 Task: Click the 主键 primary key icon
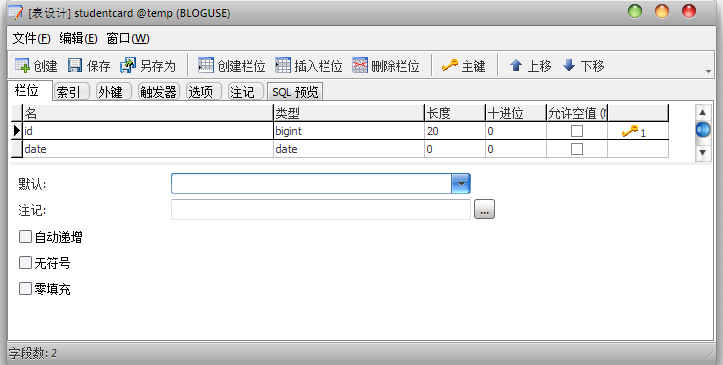[x=450, y=65]
